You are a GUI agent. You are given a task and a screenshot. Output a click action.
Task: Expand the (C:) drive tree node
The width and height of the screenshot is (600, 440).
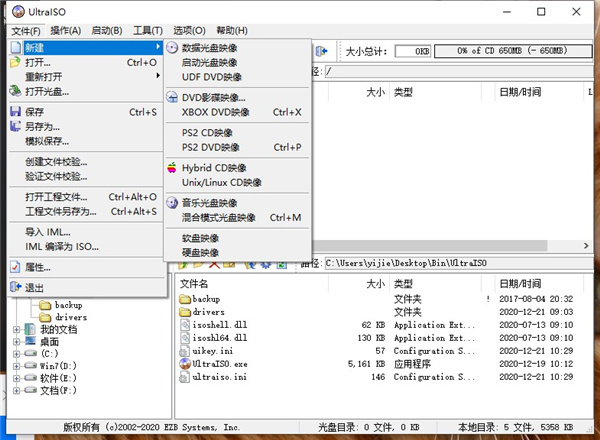pos(17,355)
